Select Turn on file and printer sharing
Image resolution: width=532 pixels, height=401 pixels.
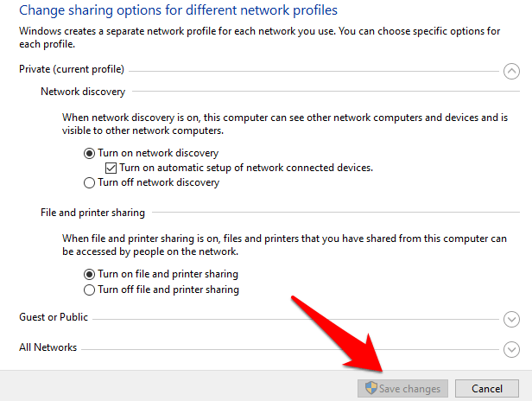click(x=89, y=274)
